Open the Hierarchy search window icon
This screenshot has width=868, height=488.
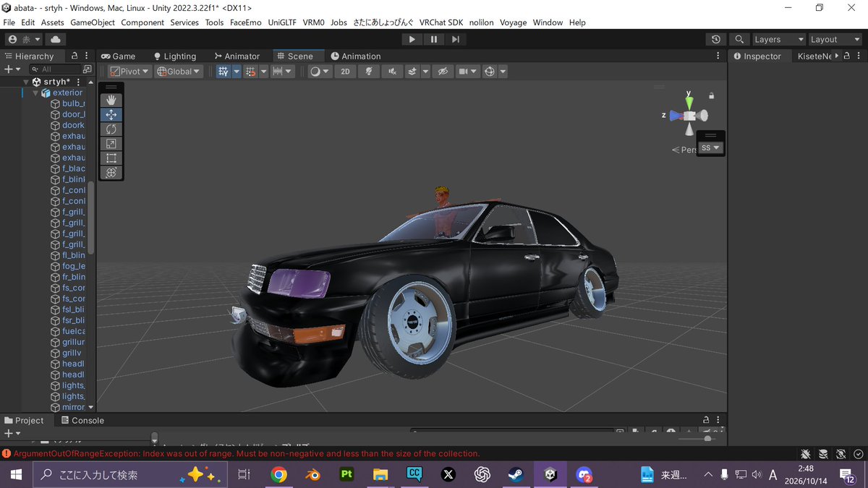pos(88,69)
